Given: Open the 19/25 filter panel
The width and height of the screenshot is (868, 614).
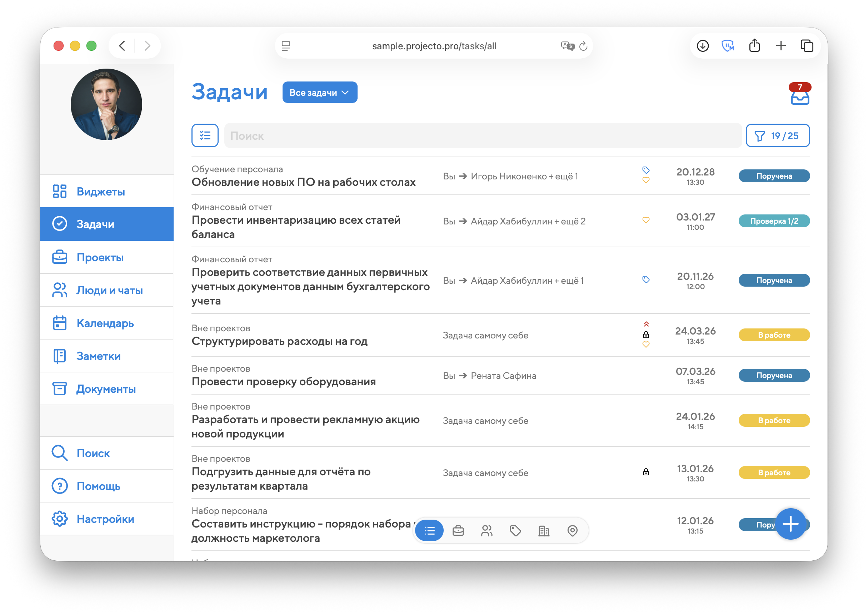Looking at the screenshot, I should click(777, 135).
